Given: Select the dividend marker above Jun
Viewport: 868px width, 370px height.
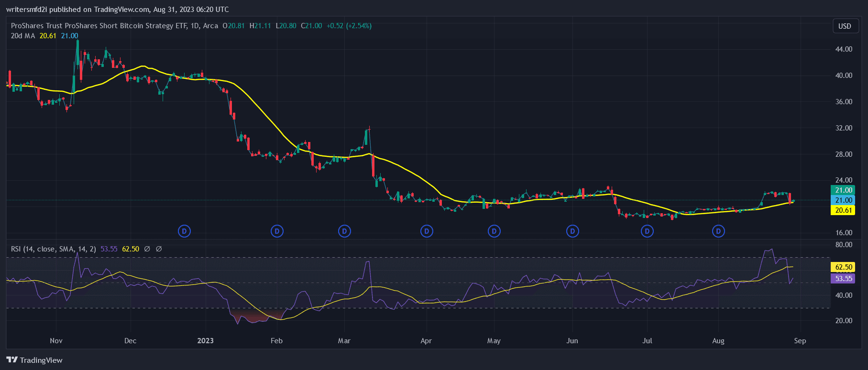Looking at the screenshot, I should [x=572, y=231].
